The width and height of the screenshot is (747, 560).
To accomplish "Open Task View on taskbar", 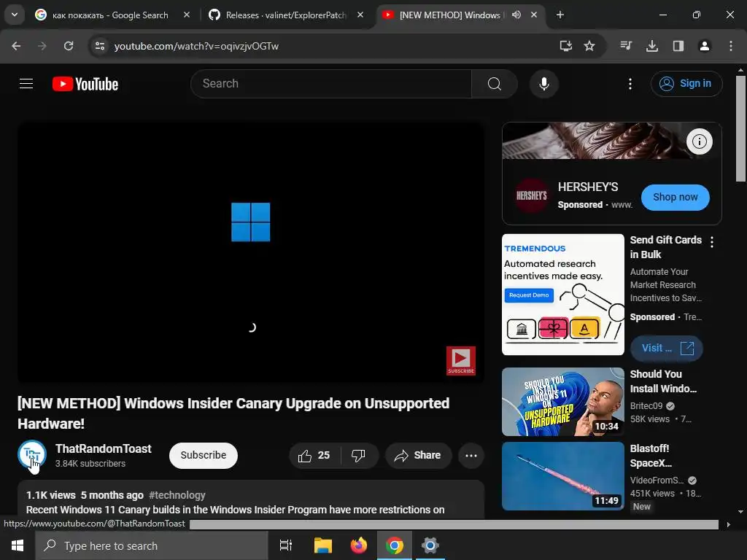I will (x=286, y=545).
